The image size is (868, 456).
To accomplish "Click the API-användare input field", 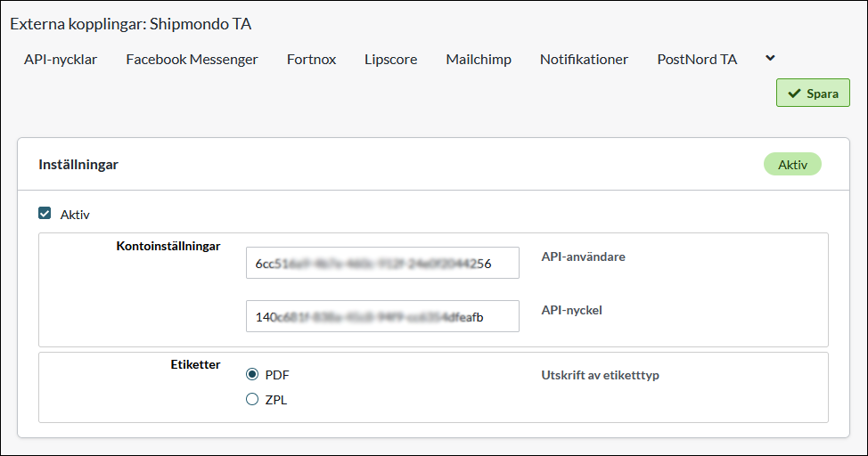I will pyautogui.click(x=382, y=264).
